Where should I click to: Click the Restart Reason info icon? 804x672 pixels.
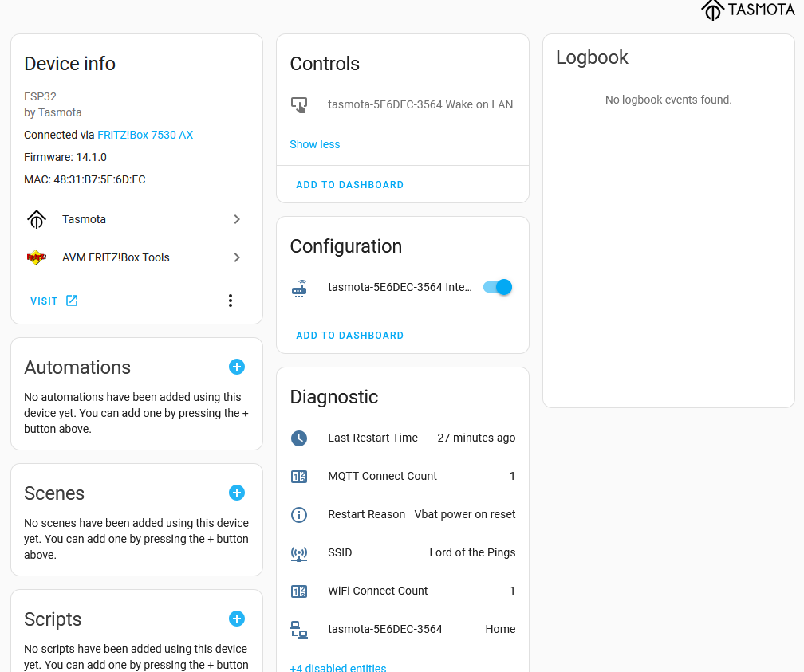point(299,514)
